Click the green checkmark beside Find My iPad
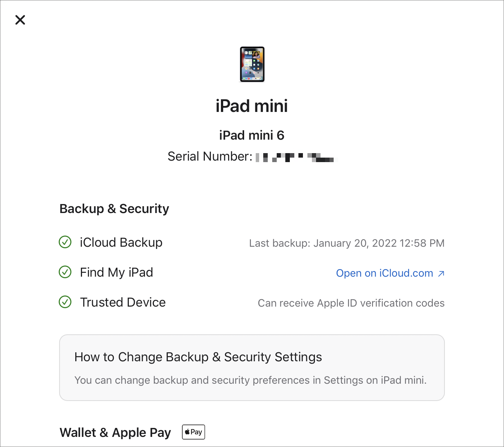This screenshot has width=504, height=447. pos(65,272)
